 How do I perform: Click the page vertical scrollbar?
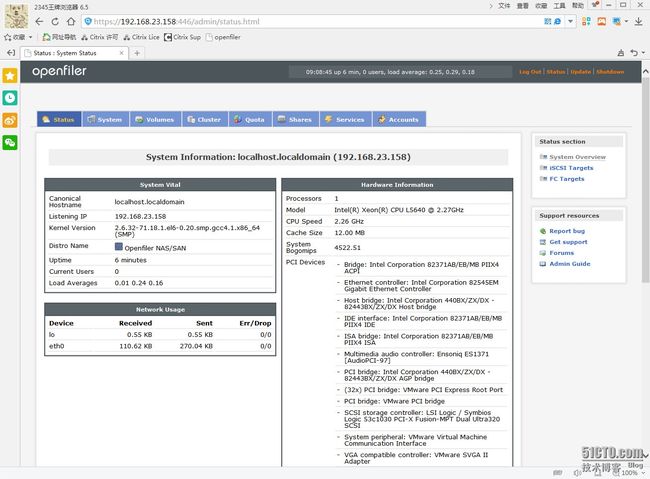(x=645, y=180)
